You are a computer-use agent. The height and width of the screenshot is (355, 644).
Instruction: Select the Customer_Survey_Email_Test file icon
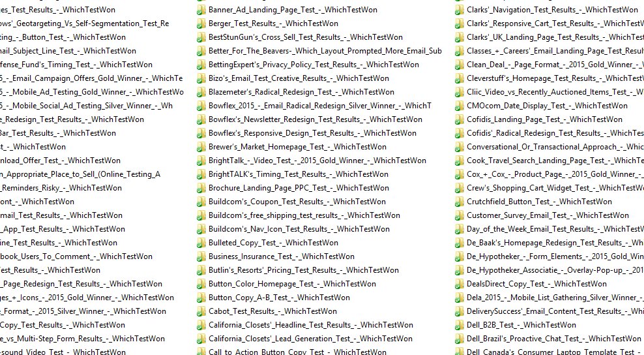pyautogui.click(x=459, y=215)
